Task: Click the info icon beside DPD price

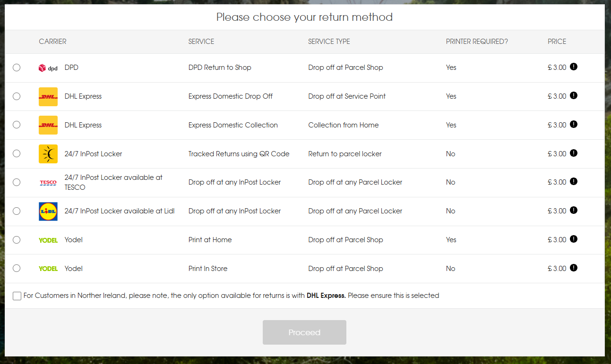Action: click(574, 67)
